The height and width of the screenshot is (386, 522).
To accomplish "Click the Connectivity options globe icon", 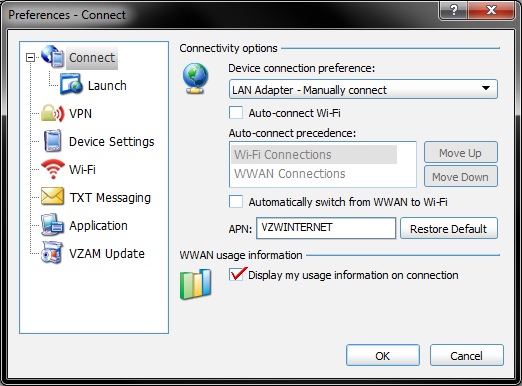I will [195, 78].
